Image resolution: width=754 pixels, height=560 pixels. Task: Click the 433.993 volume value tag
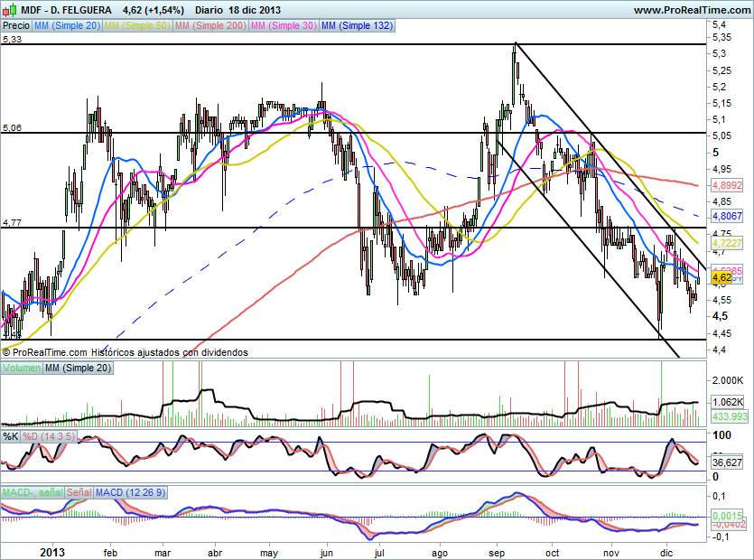click(x=729, y=416)
